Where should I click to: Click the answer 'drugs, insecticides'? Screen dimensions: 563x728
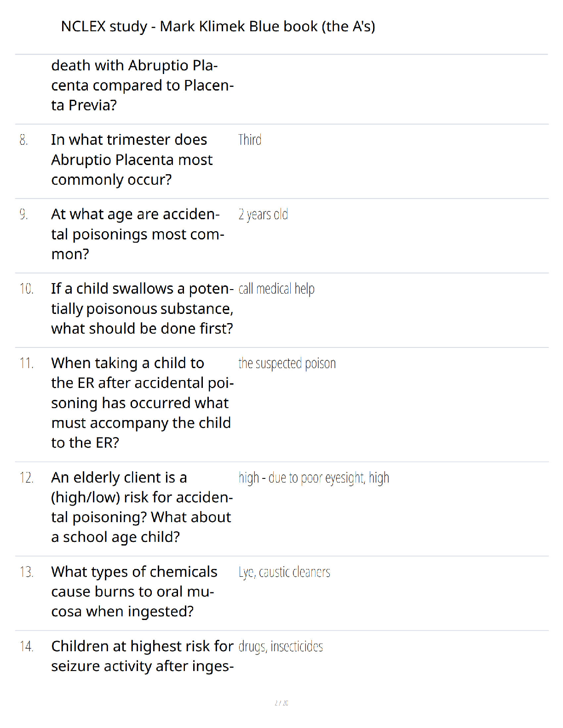point(281,647)
